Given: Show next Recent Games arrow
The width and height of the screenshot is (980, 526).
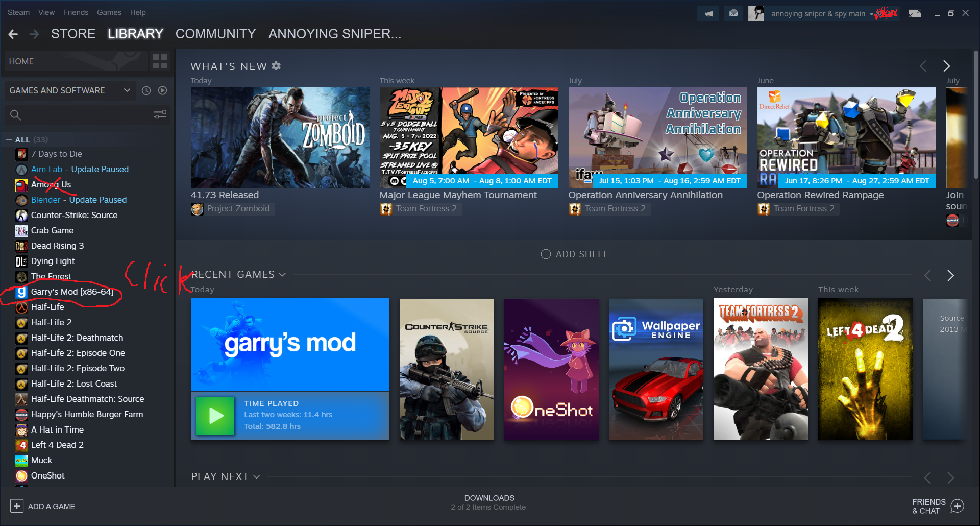Looking at the screenshot, I should [x=950, y=276].
